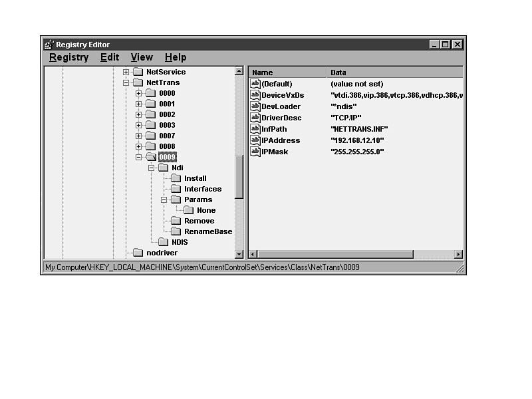
Task: Click the NetService folder icon
Action: click(138, 72)
